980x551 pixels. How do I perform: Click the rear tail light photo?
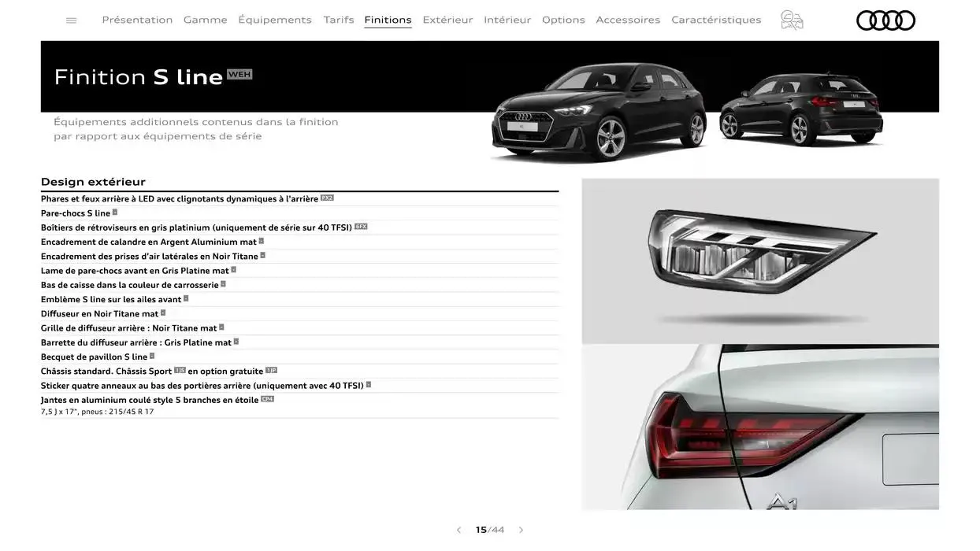(759, 427)
